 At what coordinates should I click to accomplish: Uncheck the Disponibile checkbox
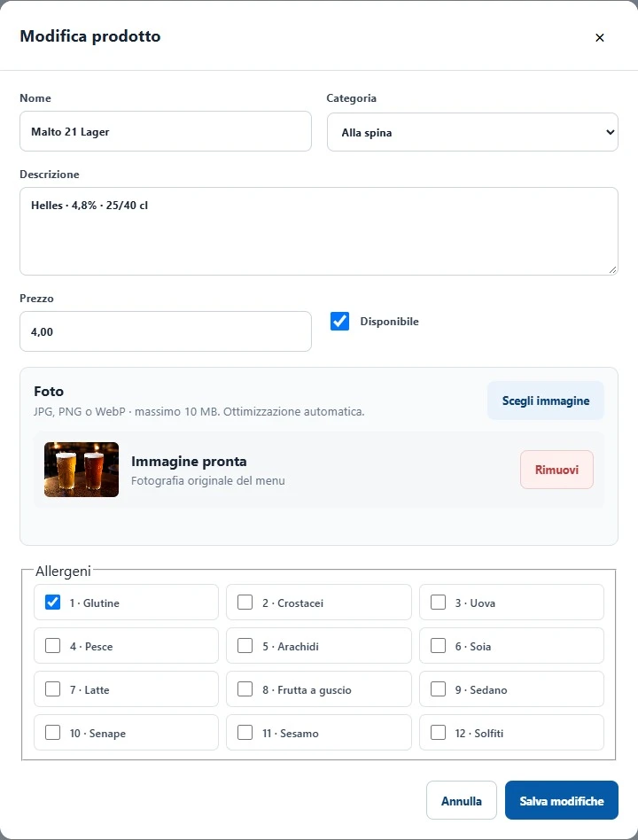tap(339, 322)
